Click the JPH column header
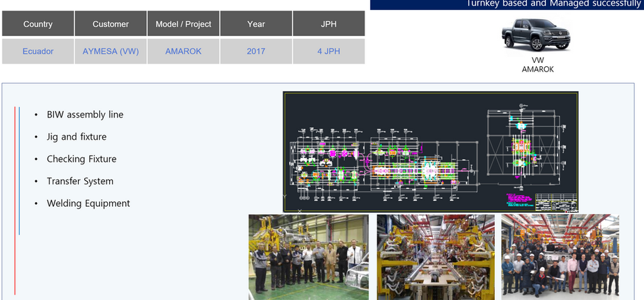644x300 pixels. tap(329, 24)
